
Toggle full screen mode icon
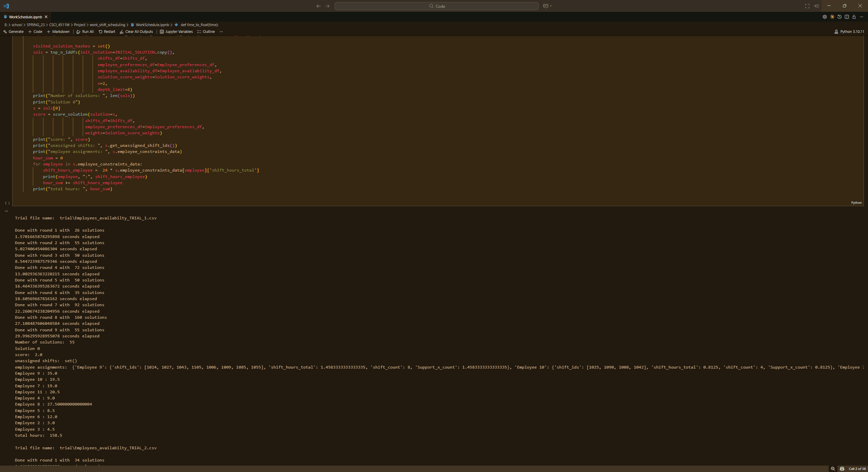click(x=807, y=6)
